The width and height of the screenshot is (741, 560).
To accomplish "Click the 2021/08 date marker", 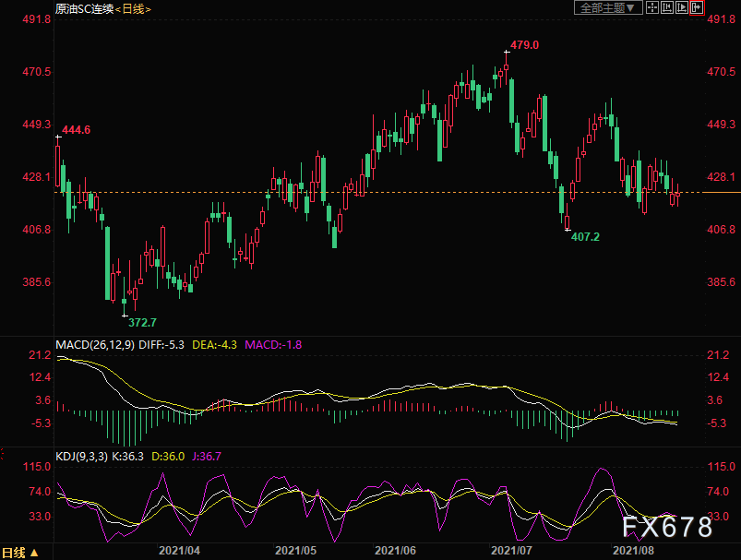I will click(x=633, y=551).
